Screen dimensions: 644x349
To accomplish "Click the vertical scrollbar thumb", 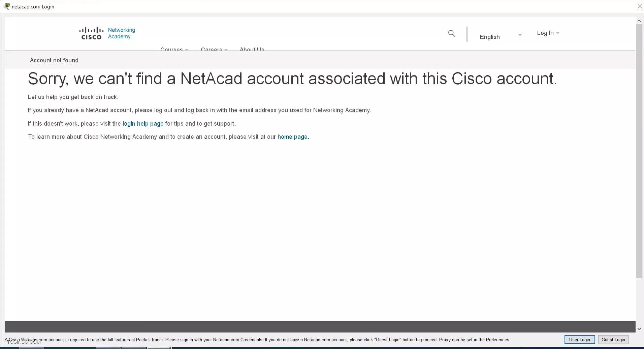I will pyautogui.click(x=639, y=151).
